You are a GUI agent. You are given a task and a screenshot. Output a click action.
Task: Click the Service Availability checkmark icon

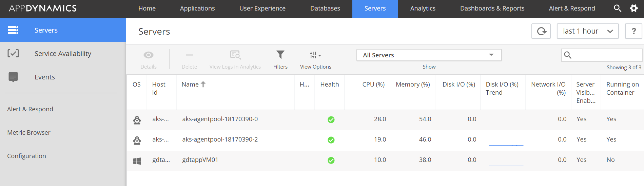[13, 53]
